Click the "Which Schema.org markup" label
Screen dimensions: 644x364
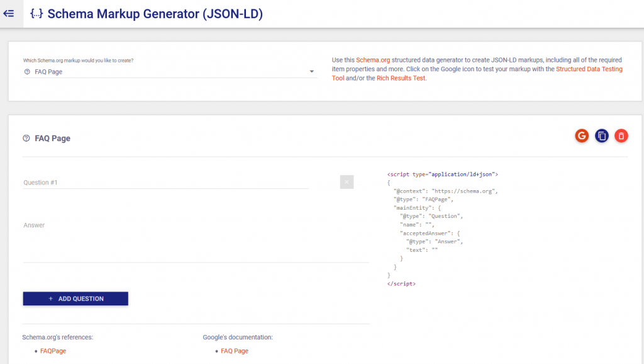pos(78,60)
